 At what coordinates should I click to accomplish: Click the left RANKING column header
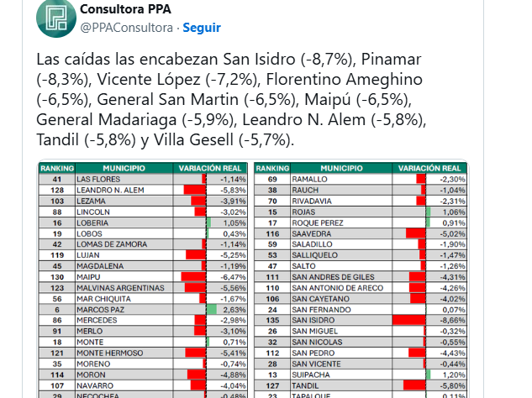click(57, 168)
